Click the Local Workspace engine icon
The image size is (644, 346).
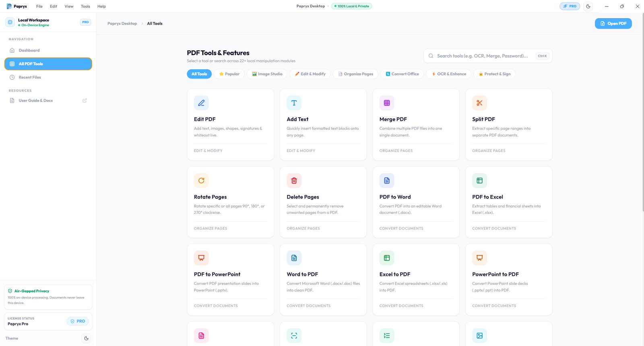[10, 22]
